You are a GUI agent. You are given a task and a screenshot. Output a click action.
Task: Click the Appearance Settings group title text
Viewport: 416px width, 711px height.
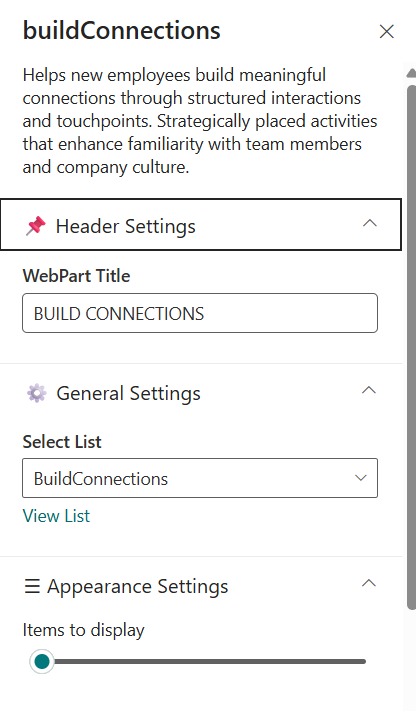pyautogui.click(x=137, y=587)
